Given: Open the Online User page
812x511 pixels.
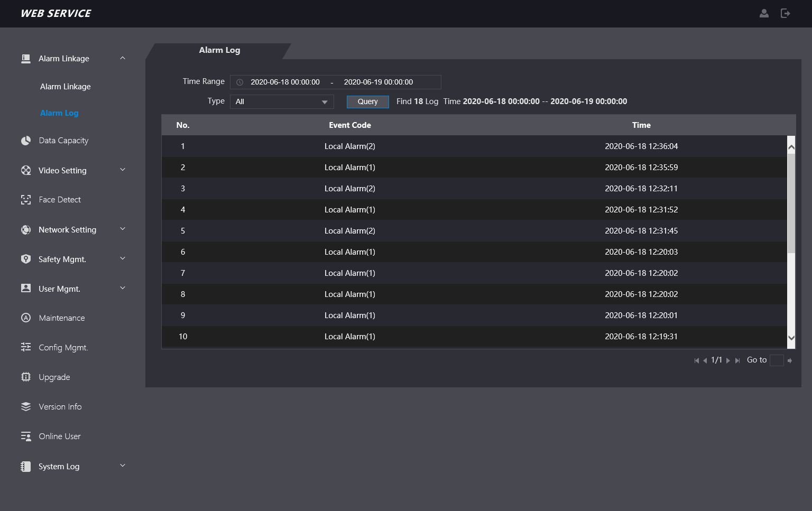Looking at the screenshot, I should (59, 436).
